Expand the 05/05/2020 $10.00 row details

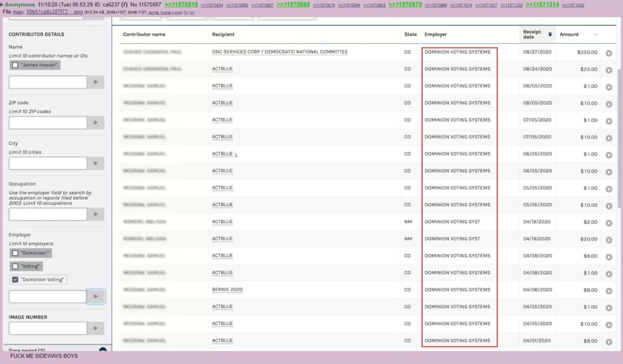[x=609, y=206]
